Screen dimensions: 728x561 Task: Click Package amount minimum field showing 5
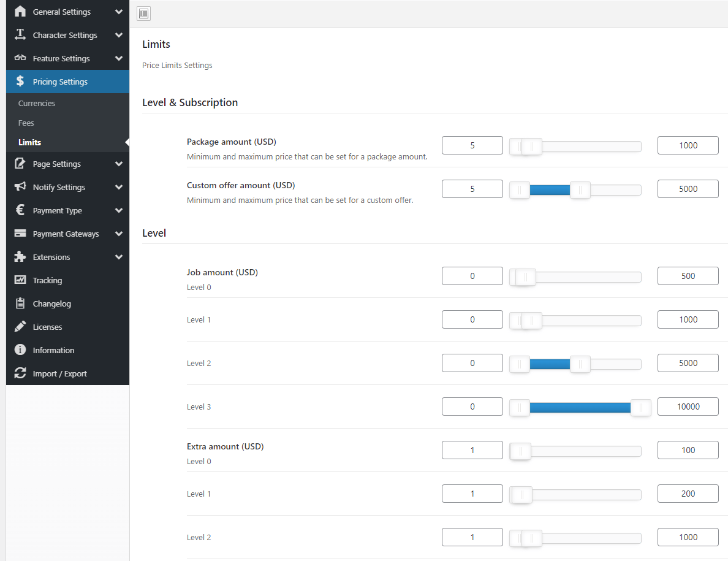(x=472, y=145)
